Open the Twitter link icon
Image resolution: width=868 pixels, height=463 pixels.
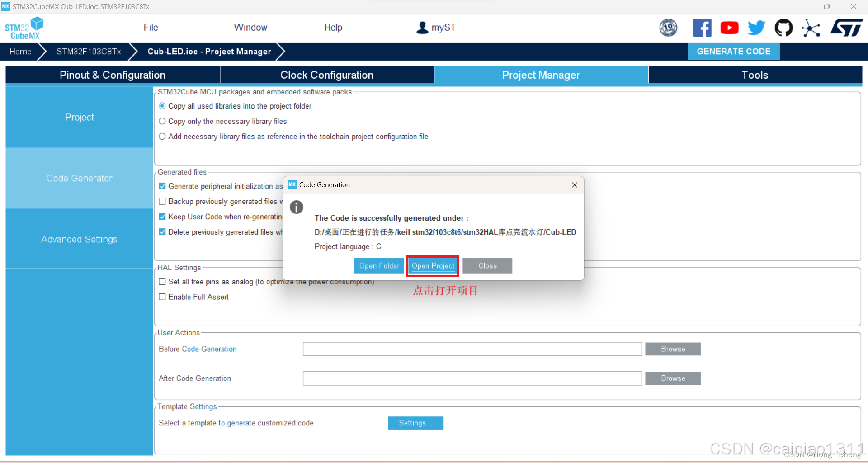click(x=756, y=28)
